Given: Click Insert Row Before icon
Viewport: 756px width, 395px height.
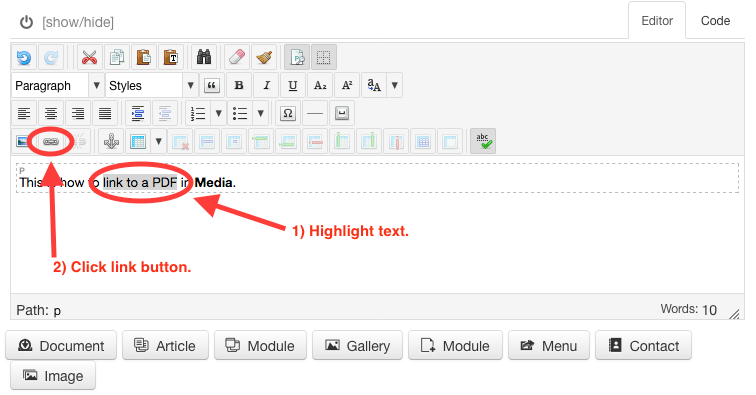Looking at the screenshot, I should (x=261, y=142).
